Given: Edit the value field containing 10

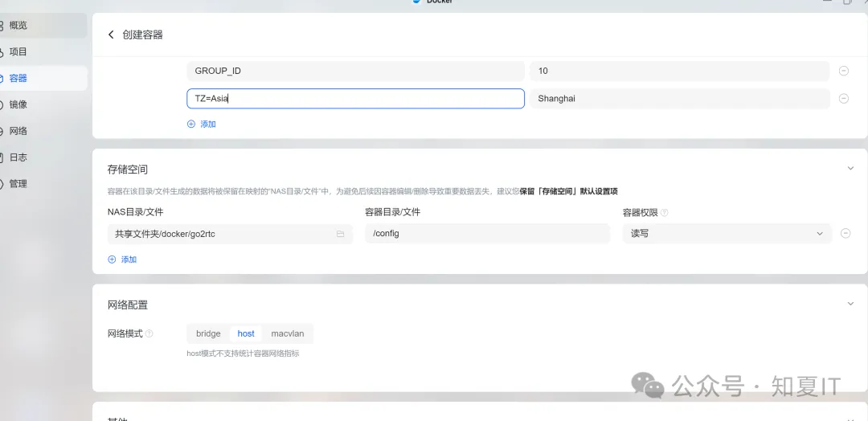Looking at the screenshot, I should tap(679, 71).
